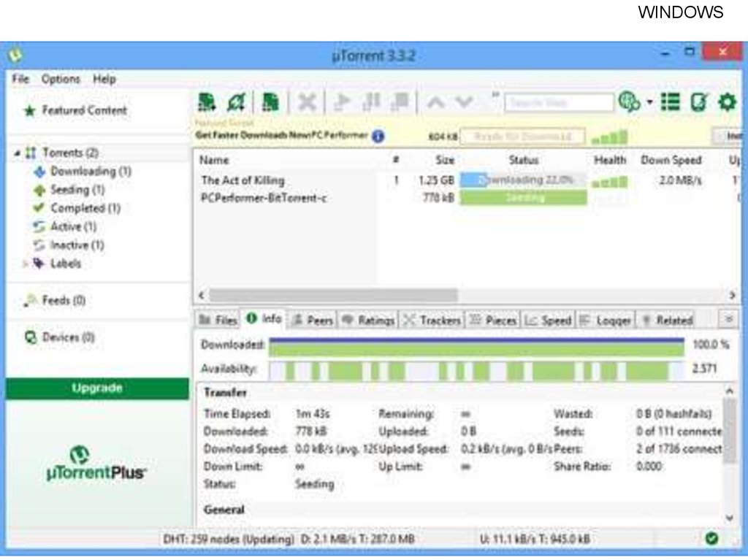Click the Info pane scroll down arrow
Screen dimensions: 748x560
(x=729, y=518)
